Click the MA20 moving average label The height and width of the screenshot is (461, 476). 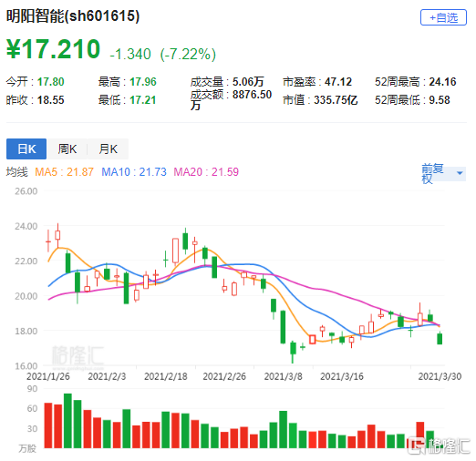[206, 172]
